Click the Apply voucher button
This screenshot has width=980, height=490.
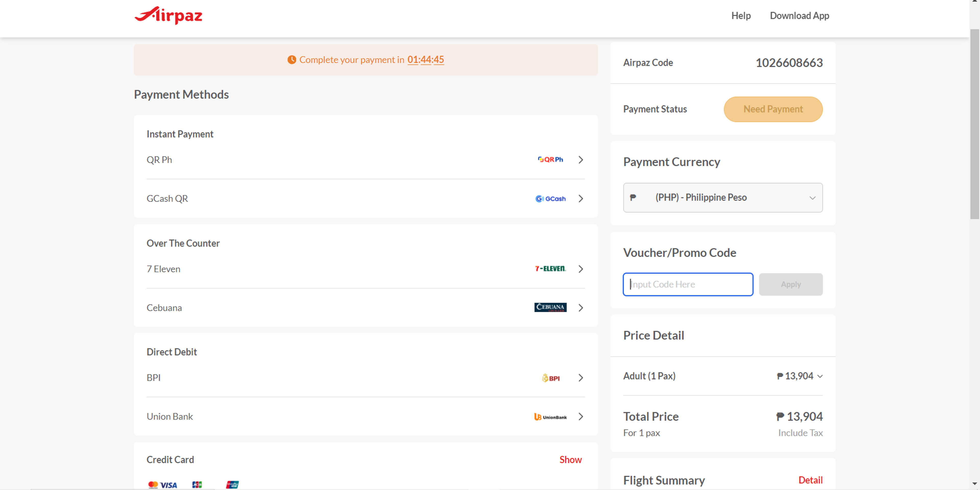[x=791, y=284]
